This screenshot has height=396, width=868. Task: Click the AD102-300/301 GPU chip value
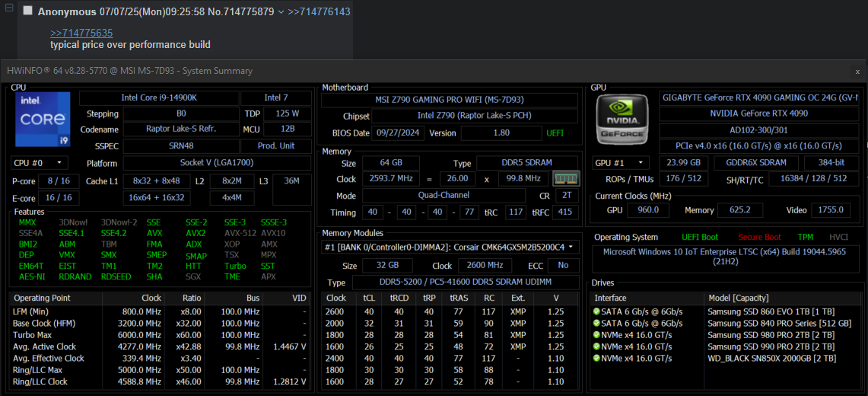point(759,129)
